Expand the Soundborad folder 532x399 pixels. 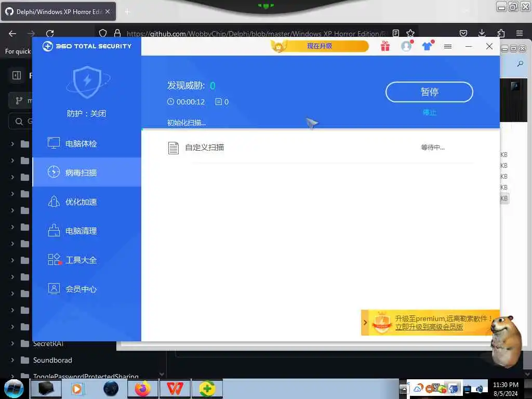click(12, 360)
